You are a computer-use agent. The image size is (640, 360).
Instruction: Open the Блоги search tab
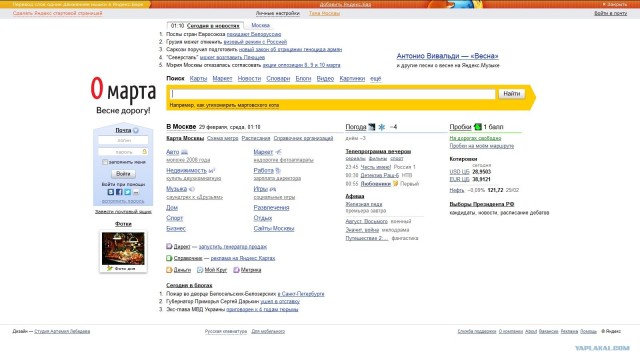303,78
